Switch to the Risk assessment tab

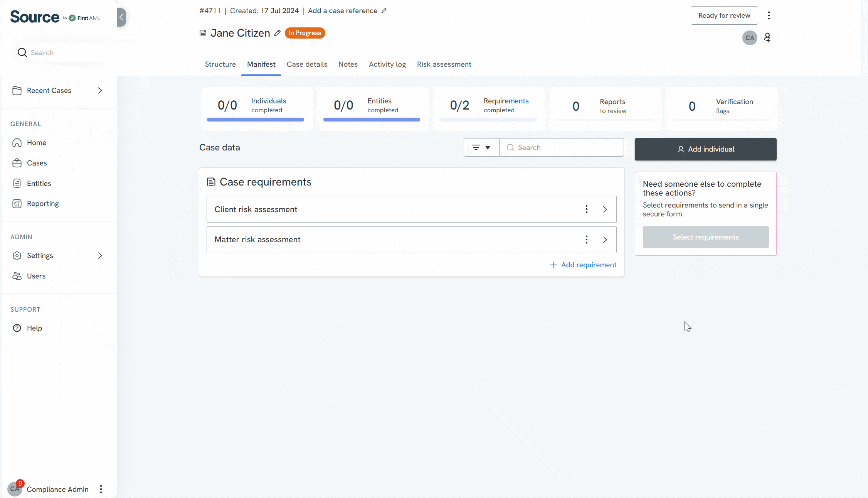pyautogui.click(x=444, y=64)
